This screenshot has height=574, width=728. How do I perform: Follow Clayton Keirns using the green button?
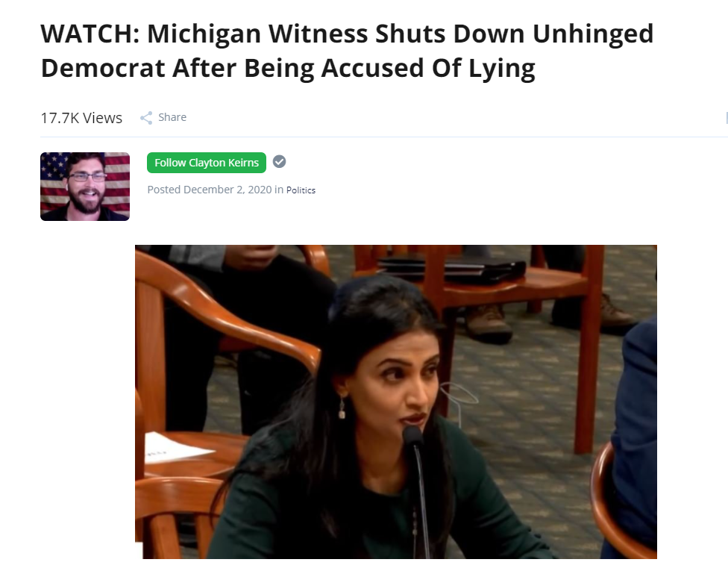(207, 163)
